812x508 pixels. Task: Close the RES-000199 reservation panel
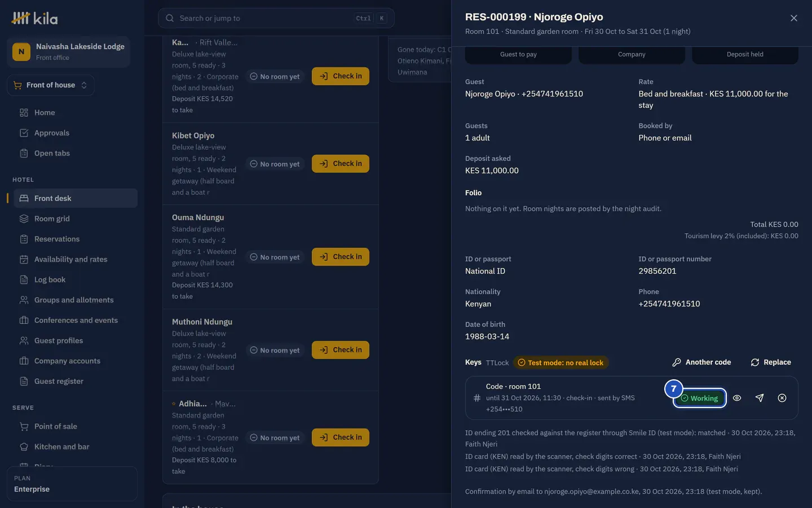tap(794, 18)
